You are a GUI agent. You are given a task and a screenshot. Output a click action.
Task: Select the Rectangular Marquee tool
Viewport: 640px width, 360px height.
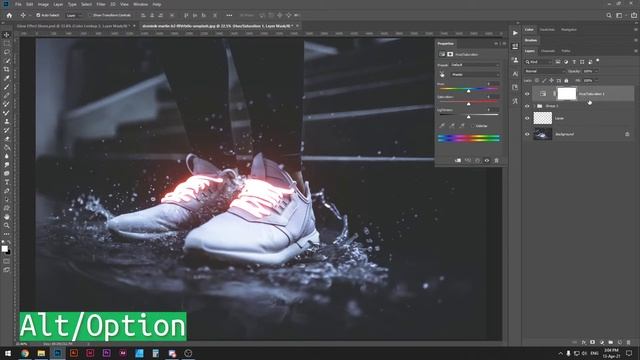click(x=7, y=43)
